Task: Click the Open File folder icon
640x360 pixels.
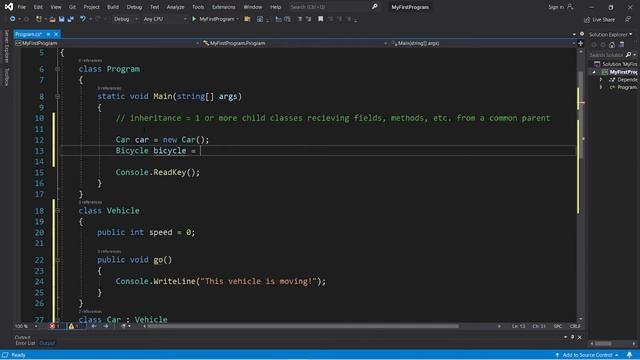Action: [x=52, y=19]
